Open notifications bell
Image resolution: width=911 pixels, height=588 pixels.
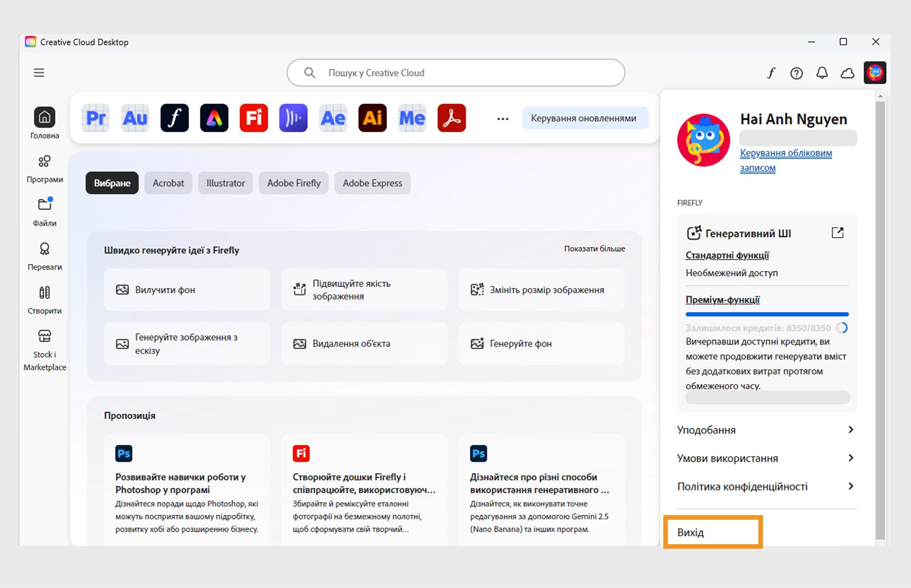(x=822, y=73)
